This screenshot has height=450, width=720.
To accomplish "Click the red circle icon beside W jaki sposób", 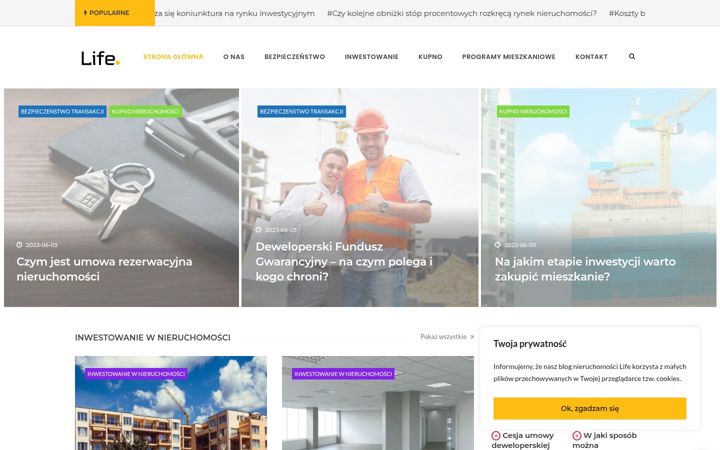I will (577, 435).
